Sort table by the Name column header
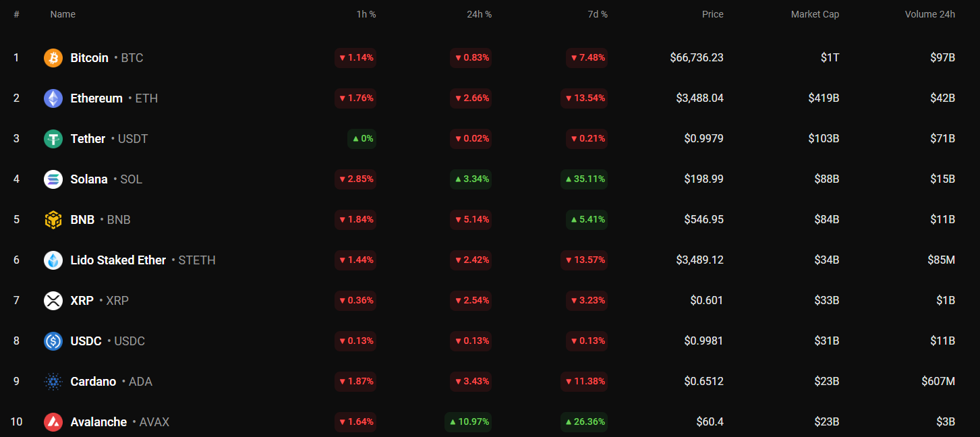The width and height of the screenshot is (980, 437). (63, 14)
